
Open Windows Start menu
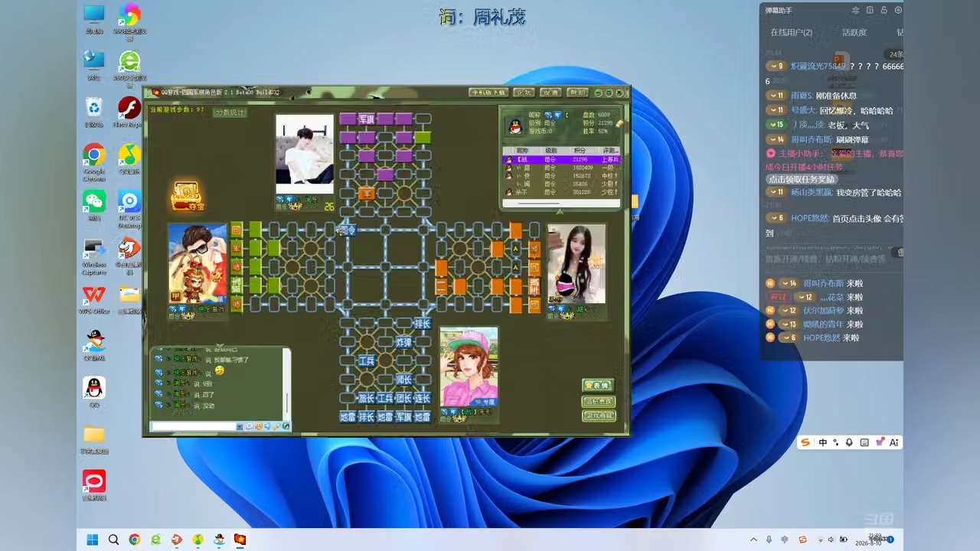(x=93, y=540)
